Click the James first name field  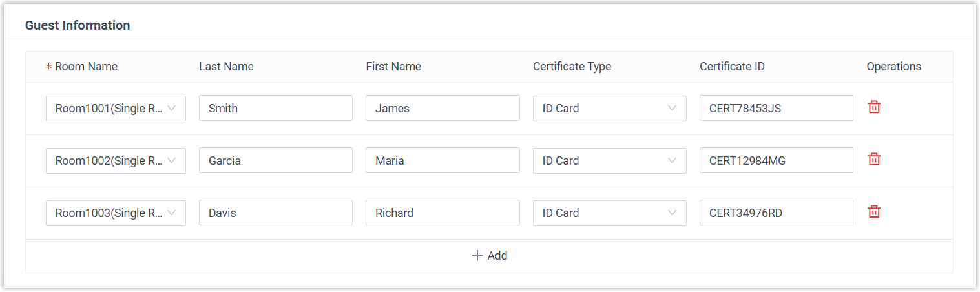pos(443,109)
